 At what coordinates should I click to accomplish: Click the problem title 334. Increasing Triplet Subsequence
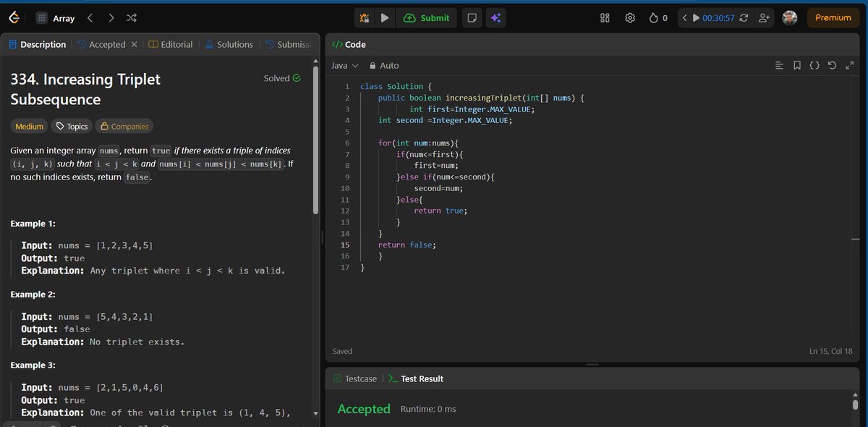(x=85, y=89)
